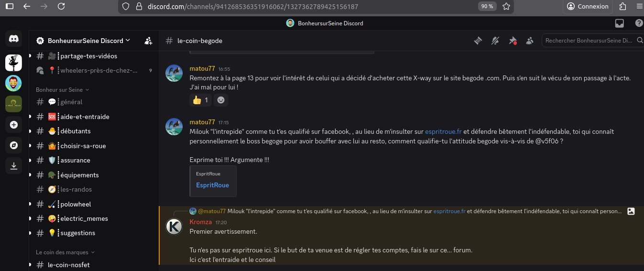Invite people using the add-member icon
Image resolution: width=644 pixels, height=271 pixels.
(x=148, y=41)
